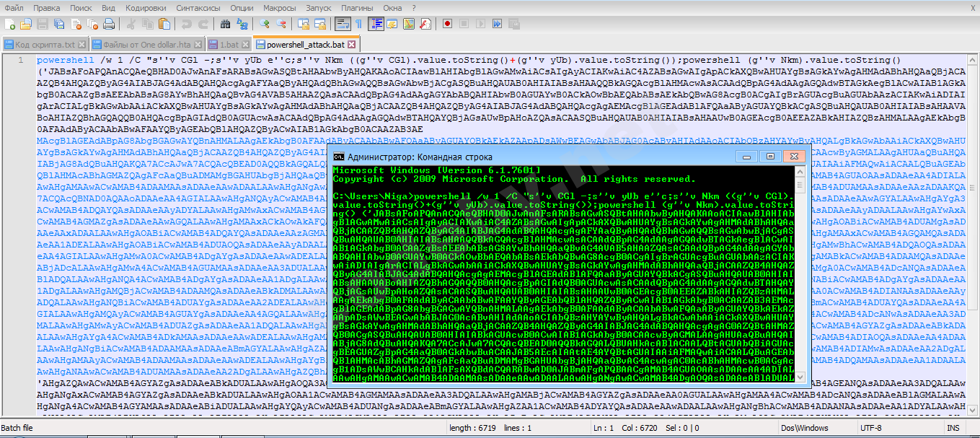This screenshot has height=438, width=980.
Task: Click the UTF-8 encoding status field
Action: [900, 428]
